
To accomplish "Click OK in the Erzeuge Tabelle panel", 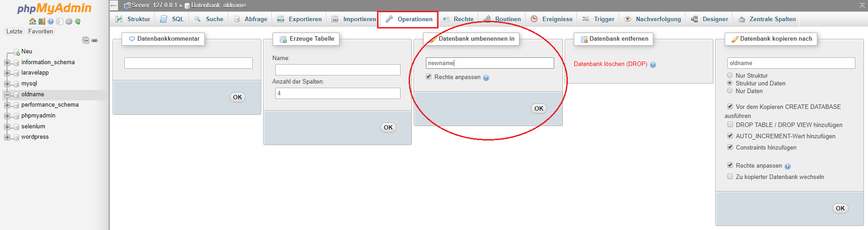I will pyautogui.click(x=388, y=127).
